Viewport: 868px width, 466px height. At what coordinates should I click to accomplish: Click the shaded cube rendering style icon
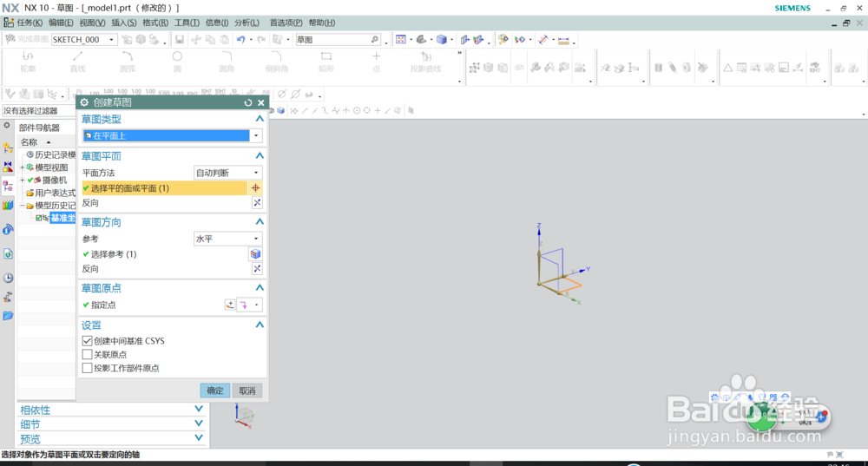[x=441, y=39]
